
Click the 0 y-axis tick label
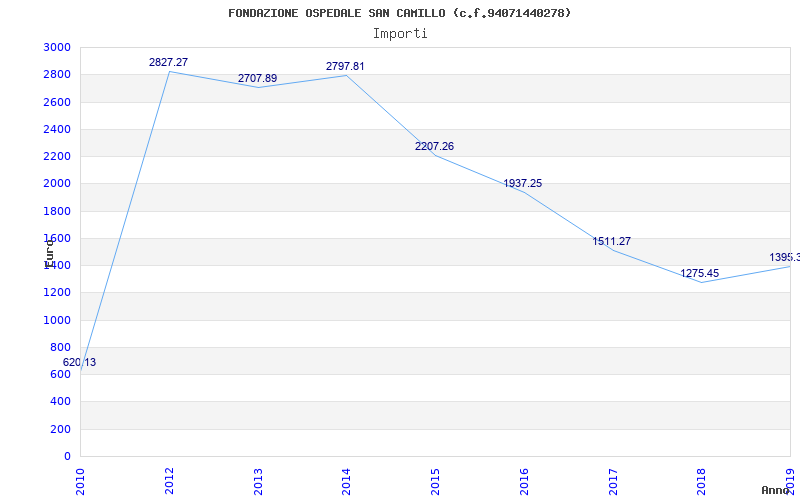(68, 456)
